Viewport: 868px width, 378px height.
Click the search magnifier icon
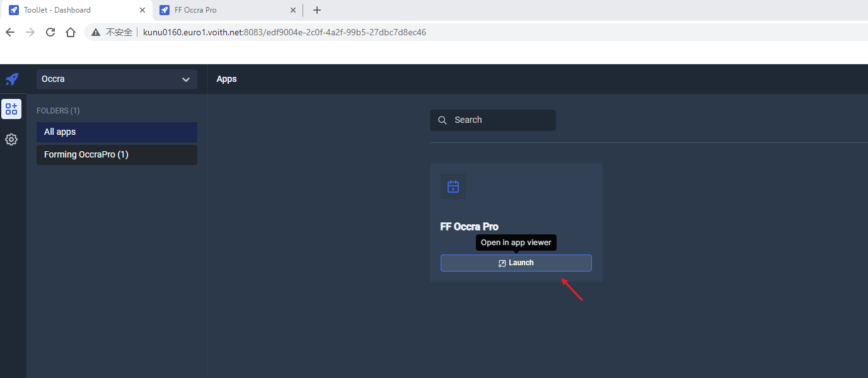coord(442,120)
